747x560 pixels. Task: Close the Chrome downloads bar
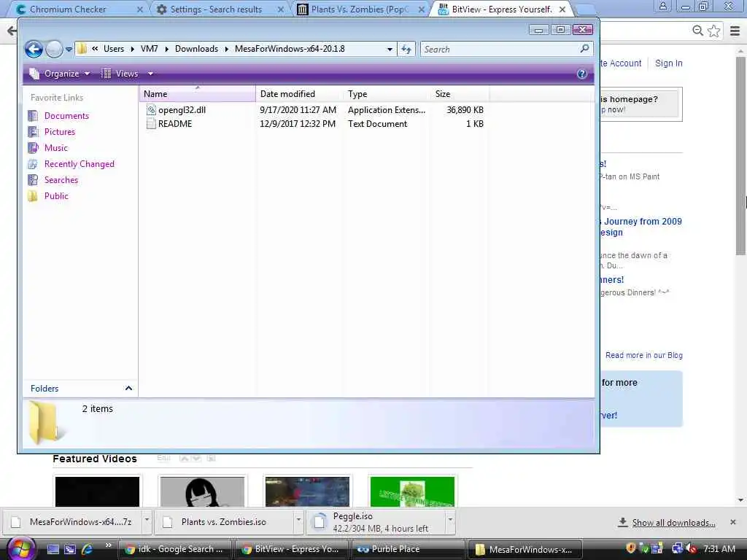click(732, 522)
